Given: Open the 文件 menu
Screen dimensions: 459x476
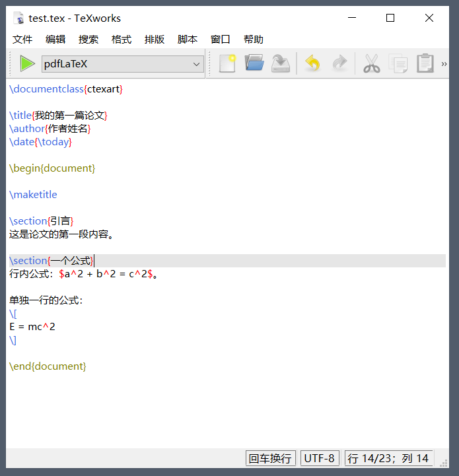Looking at the screenshot, I should point(22,40).
